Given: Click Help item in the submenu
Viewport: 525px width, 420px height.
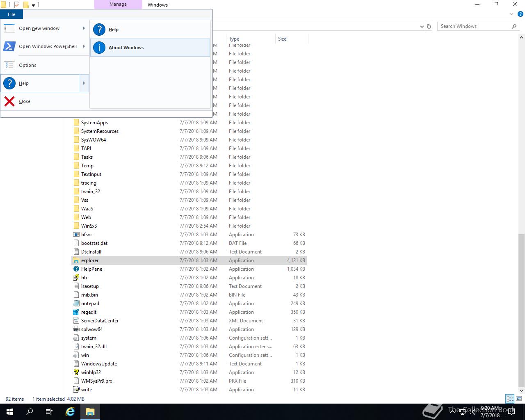Looking at the screenshot, I should click(x=150, y=30).
